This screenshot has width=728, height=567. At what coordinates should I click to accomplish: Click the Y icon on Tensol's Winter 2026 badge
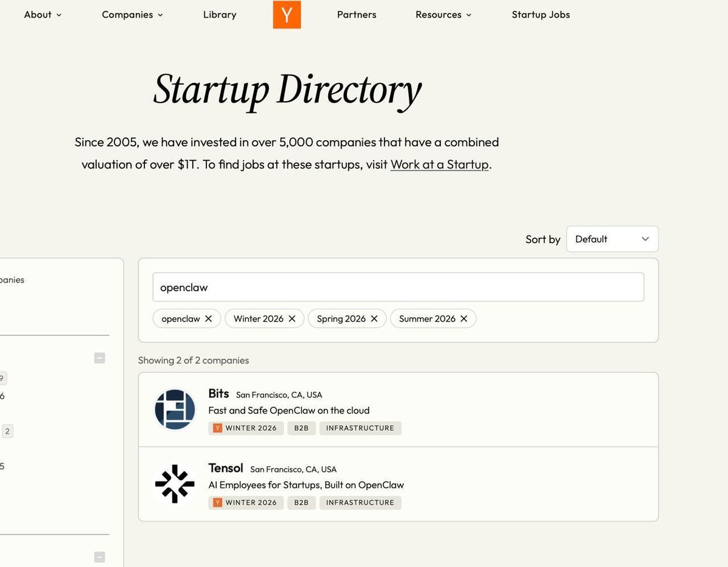pos(218,503)
